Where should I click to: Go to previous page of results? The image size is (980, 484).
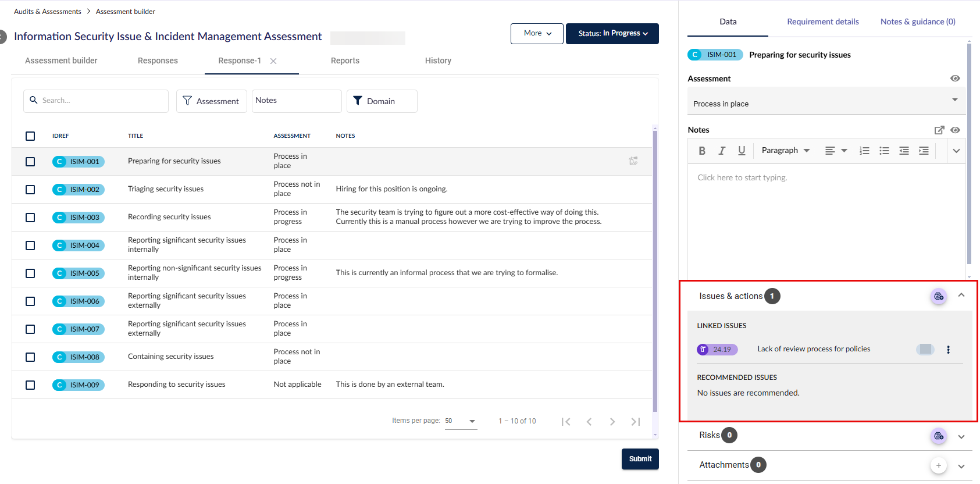click(x=589, y=422)
